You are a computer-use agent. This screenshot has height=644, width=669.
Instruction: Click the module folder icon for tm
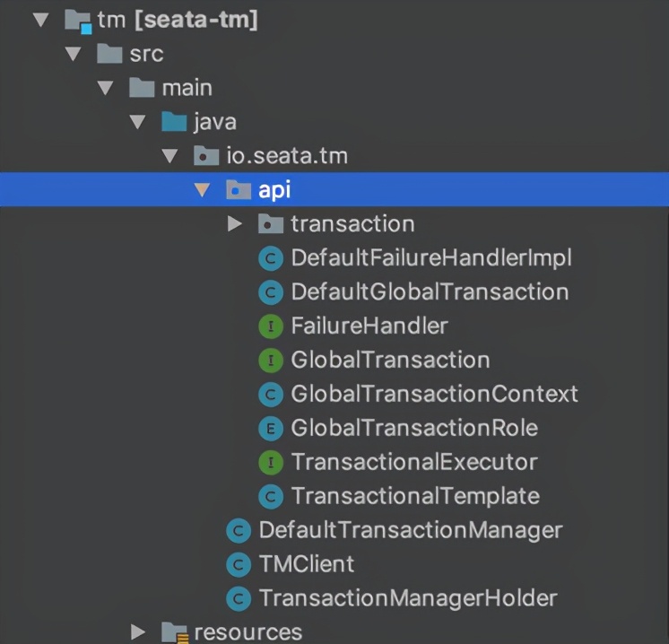tap(78, 21)
